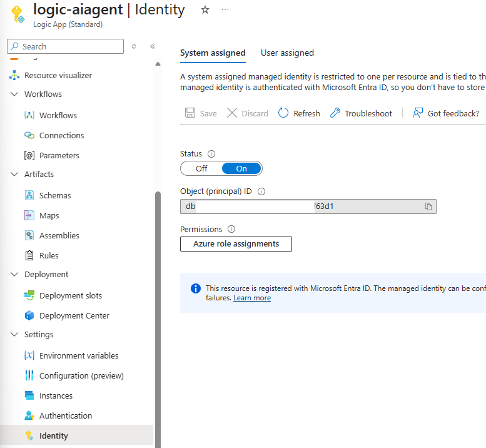The width and height of the screenshot is (486, 448).
Task: Click the Got feedback icon
Action: coord(418,113)
